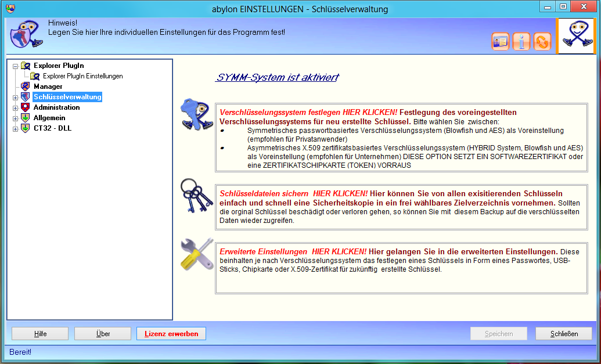The image size is (601, 364).
Task: Click the Hilfe button
Action: click(x=40, y=334)
